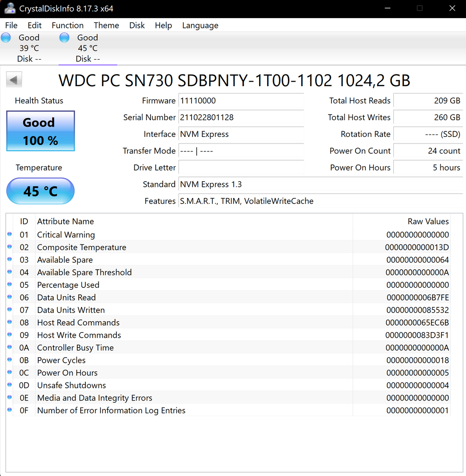Open the Edit menu

[34, 25]
